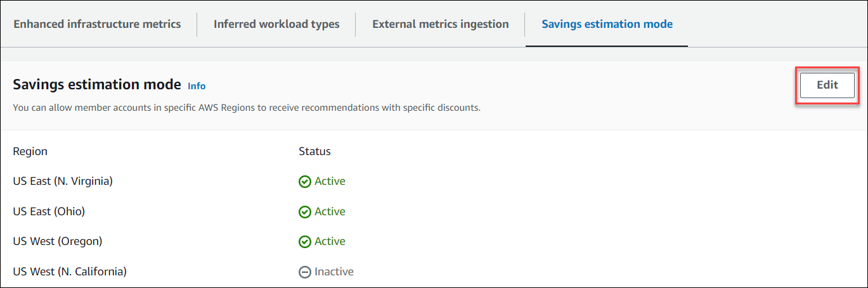The height and width of the screenshot is (288, 868).
Task: Select the Savings estimation mode tab
Action: [607, 24]
